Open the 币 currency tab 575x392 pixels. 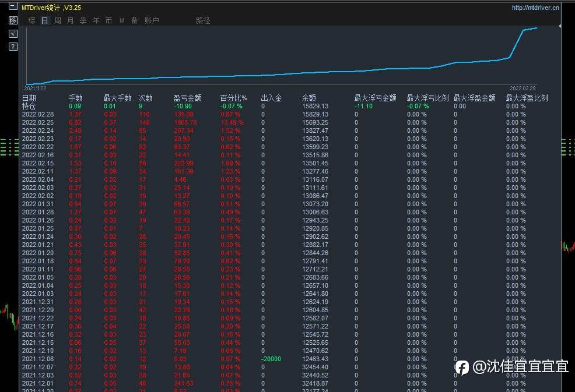pos(108,20)
